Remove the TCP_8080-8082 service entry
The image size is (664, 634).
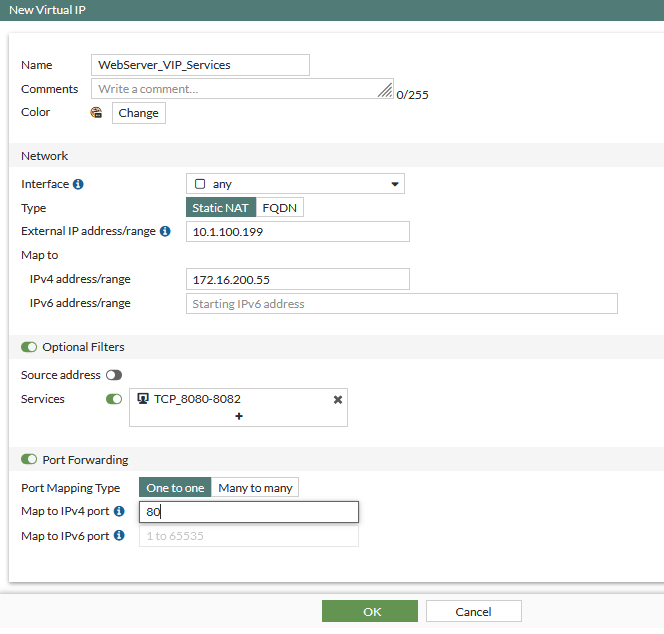[x=337, y=399]
